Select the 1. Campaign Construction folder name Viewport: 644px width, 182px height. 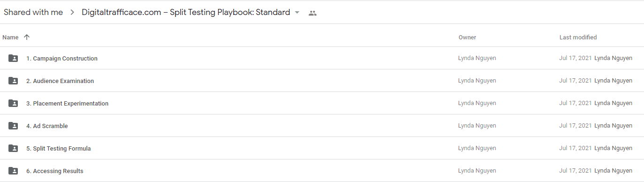coord(62,58)
